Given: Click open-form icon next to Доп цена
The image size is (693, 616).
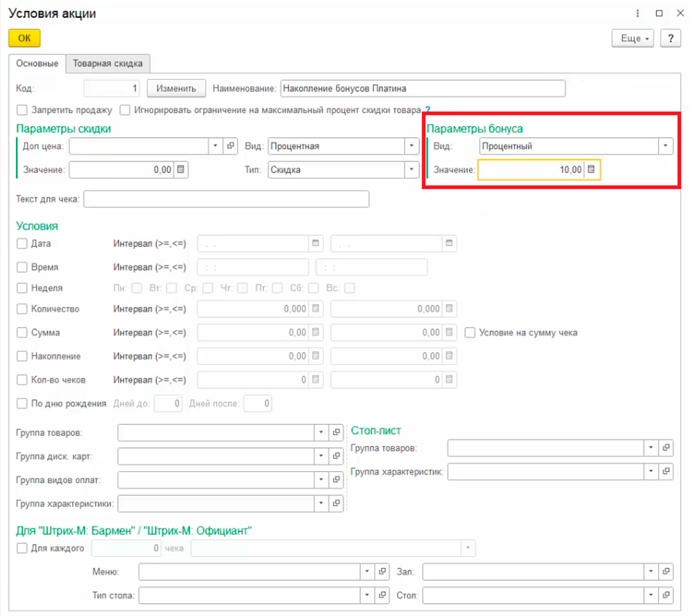Looking at the screenshot, I should [x=231, y=146].
